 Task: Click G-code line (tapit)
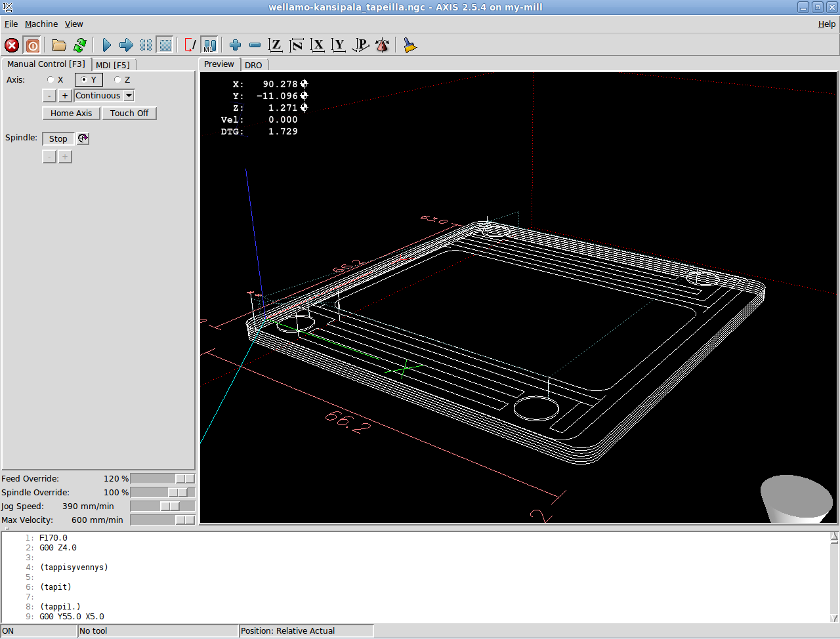click(56, 587)
